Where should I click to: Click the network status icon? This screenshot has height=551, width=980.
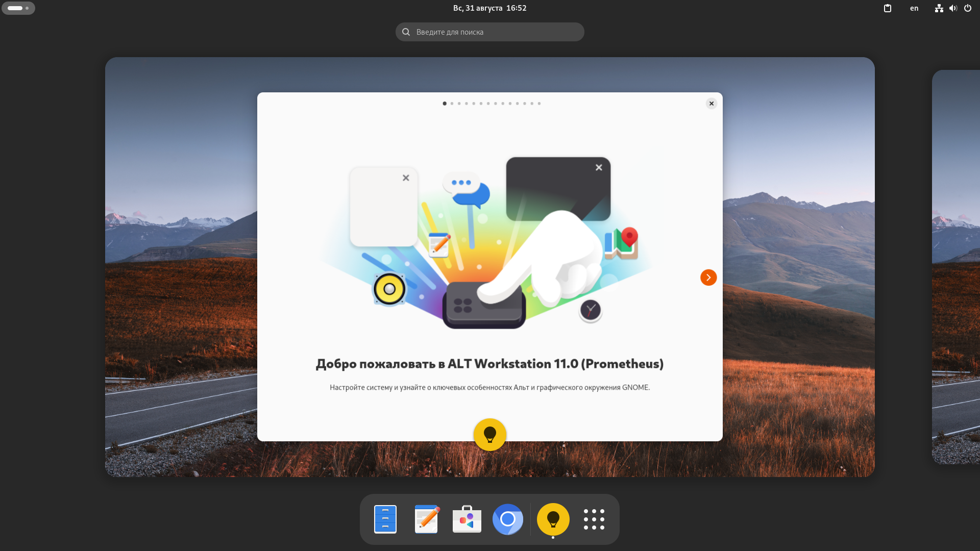click(x=939, y=8)
